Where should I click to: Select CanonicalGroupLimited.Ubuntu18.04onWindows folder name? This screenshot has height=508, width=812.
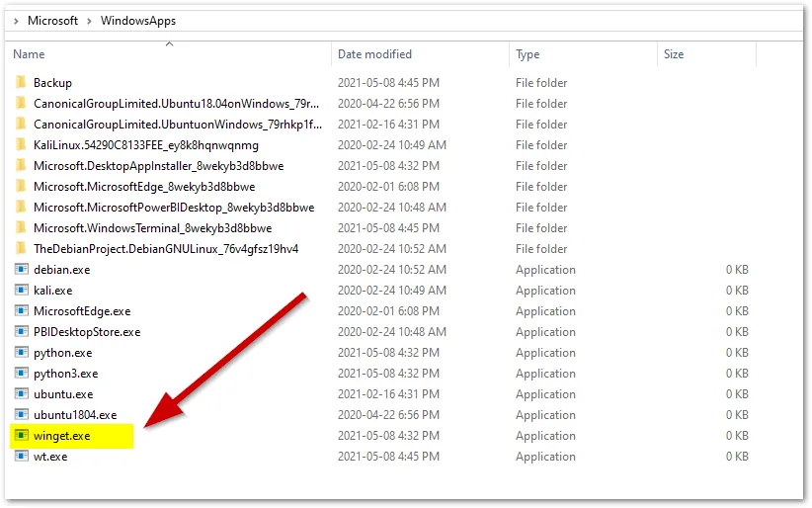pyautogui.click(x=176, y=104)
